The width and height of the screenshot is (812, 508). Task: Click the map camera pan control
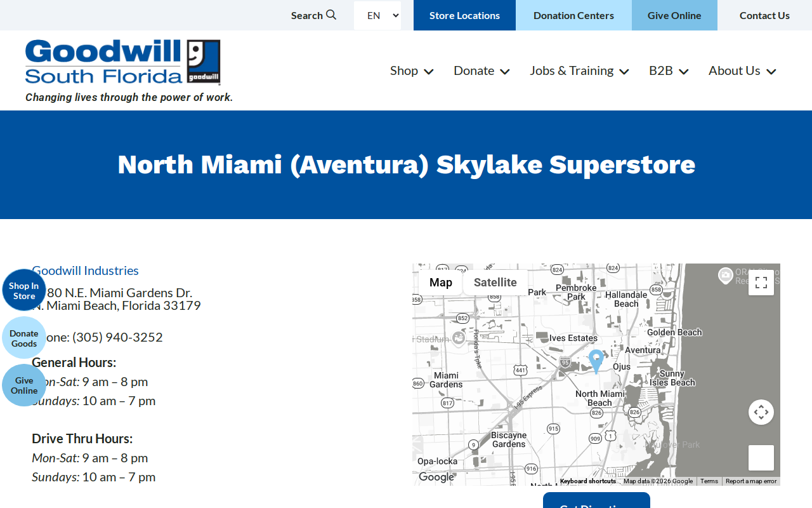click(x=761, y=412)
